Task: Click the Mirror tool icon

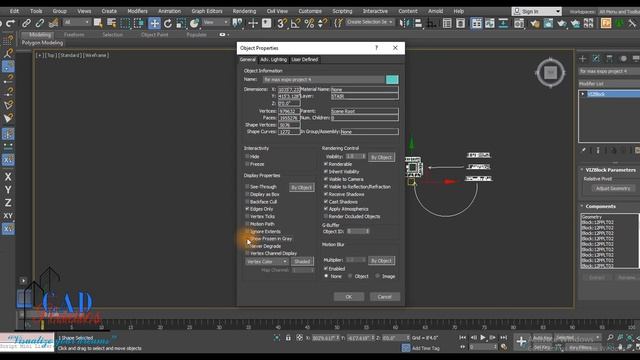Action: tap(404, 23)
